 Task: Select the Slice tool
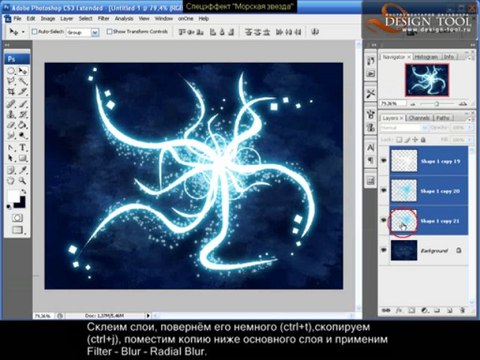23,91
